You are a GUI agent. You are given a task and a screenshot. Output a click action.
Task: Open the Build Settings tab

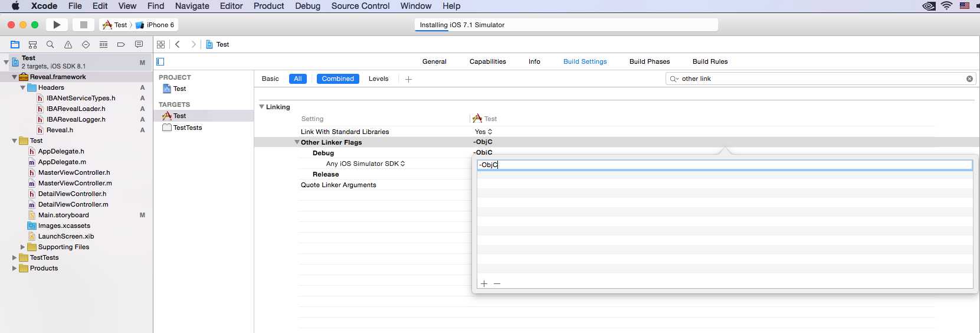pos(585,61)
